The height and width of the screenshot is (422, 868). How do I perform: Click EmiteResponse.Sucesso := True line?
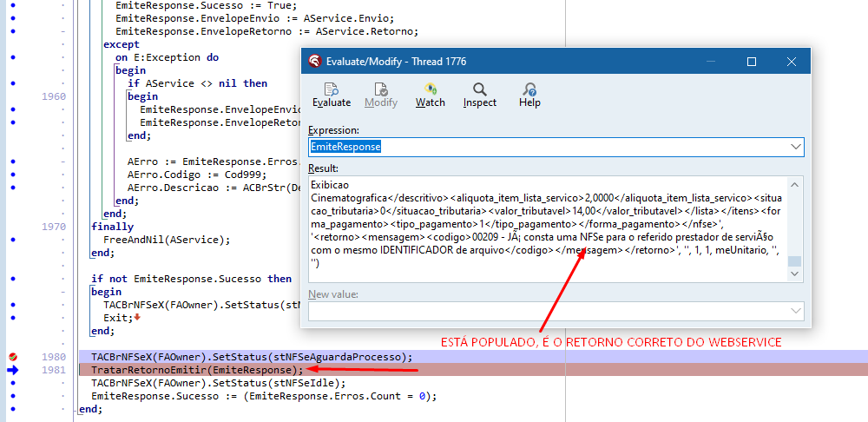207,5
